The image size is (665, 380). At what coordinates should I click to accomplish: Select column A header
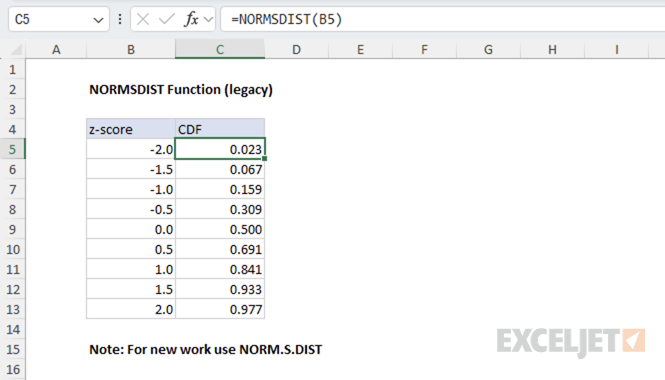(x=56, y=50)
